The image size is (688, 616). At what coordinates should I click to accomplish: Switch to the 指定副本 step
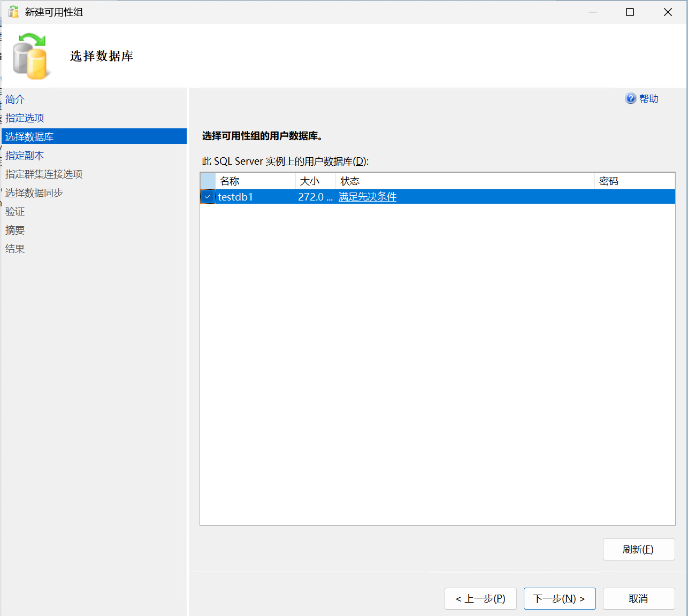pyautogui.click(x=25, y=156)
